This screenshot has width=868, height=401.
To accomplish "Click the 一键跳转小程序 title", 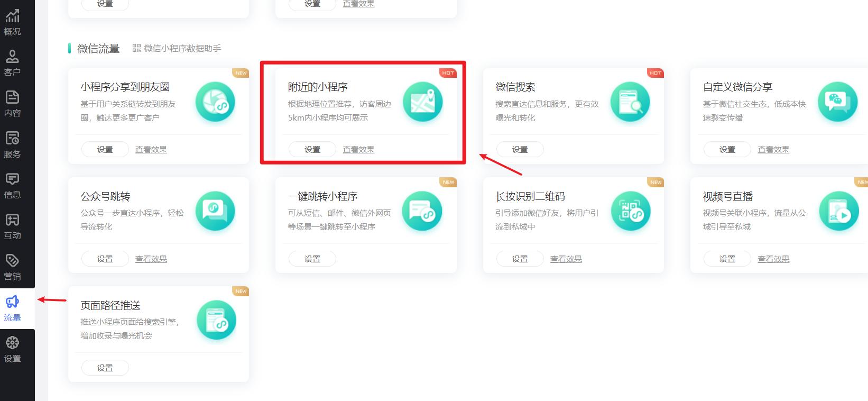I will pyautogui.click(x=323, y=196).
